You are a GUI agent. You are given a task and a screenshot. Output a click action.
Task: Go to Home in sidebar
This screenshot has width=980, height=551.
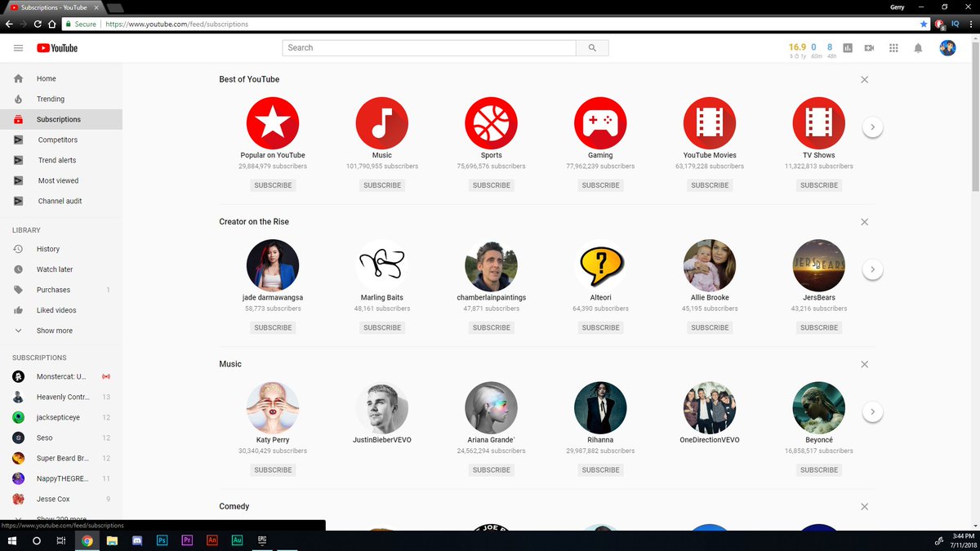click(x=61, y=78)
